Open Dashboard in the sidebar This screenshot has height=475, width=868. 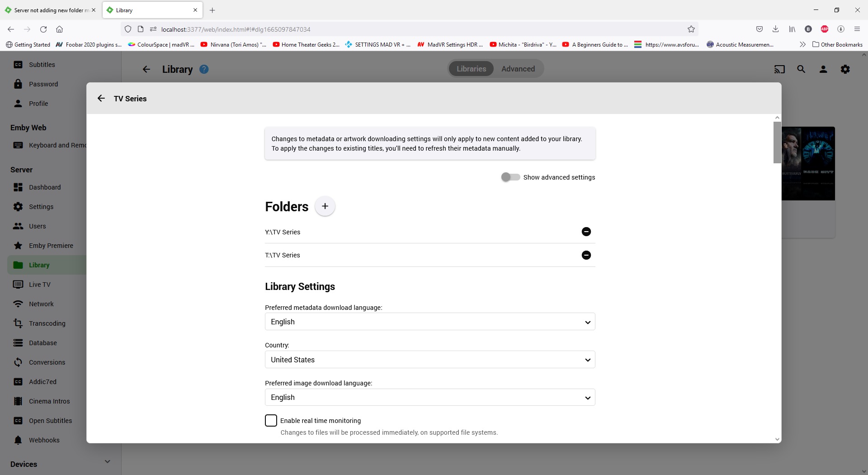[44, 187]
